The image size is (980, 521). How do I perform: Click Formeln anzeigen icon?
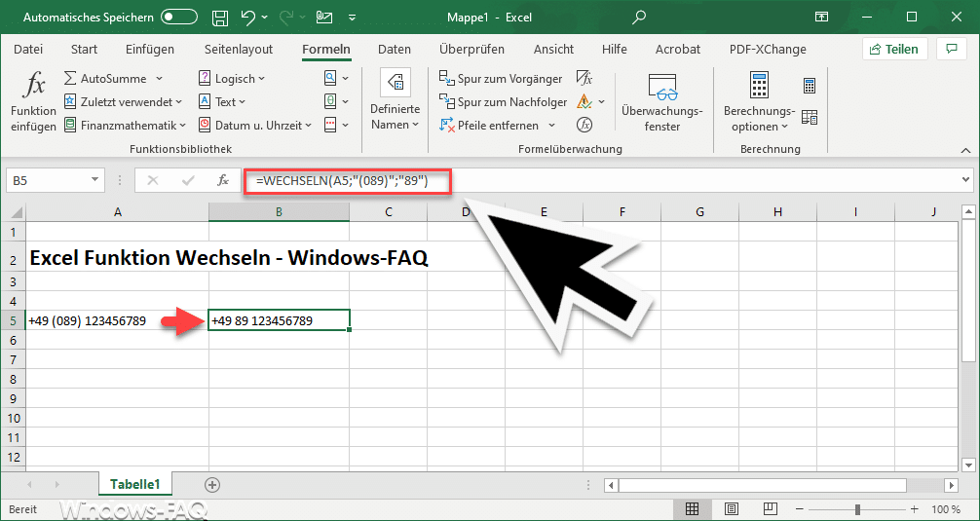coord(584,79)
